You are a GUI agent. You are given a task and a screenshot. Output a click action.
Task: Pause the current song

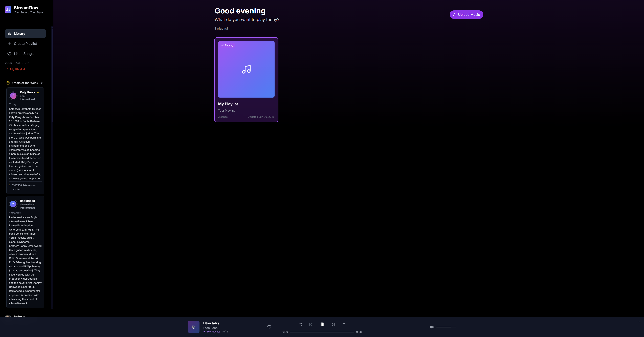[x=322, y=324]
